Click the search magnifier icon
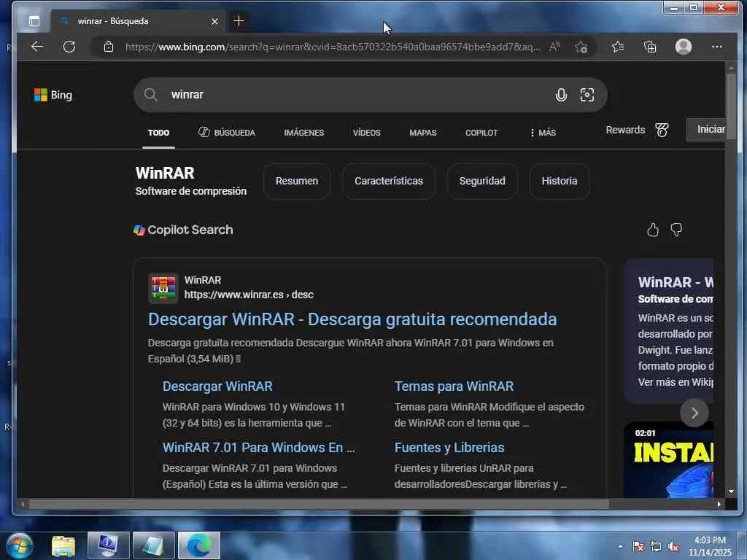747x560 pixels. [150, 94]
